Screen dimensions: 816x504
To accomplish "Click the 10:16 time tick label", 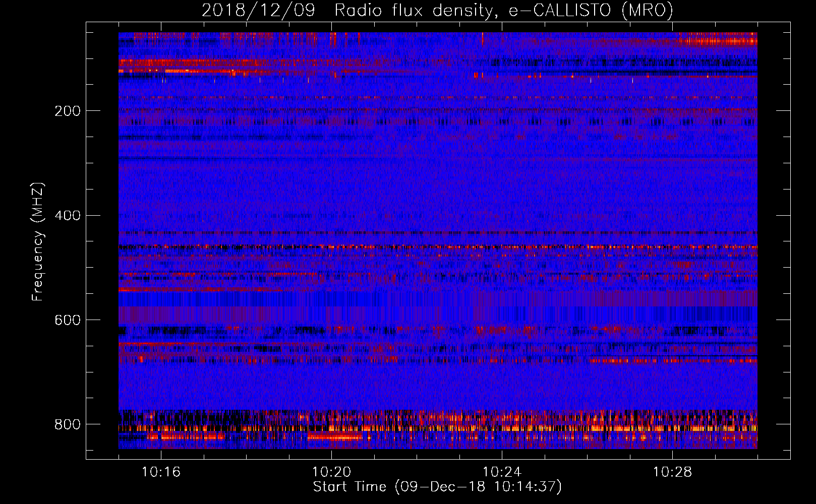I will point(161,472).
